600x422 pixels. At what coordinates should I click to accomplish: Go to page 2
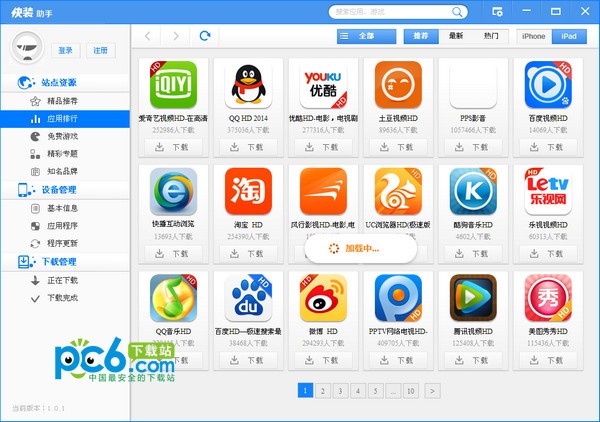pyautogui.click(x=323, y=391)
